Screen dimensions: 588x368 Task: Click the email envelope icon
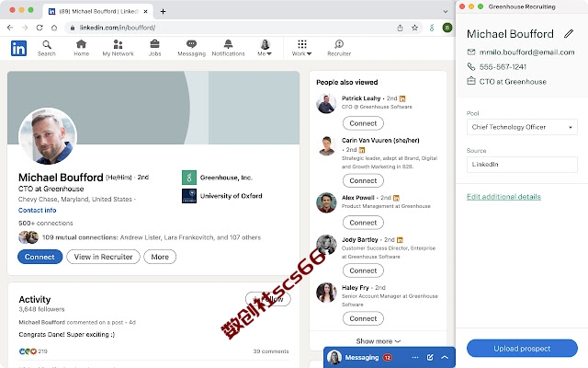[x=471, y=52]
